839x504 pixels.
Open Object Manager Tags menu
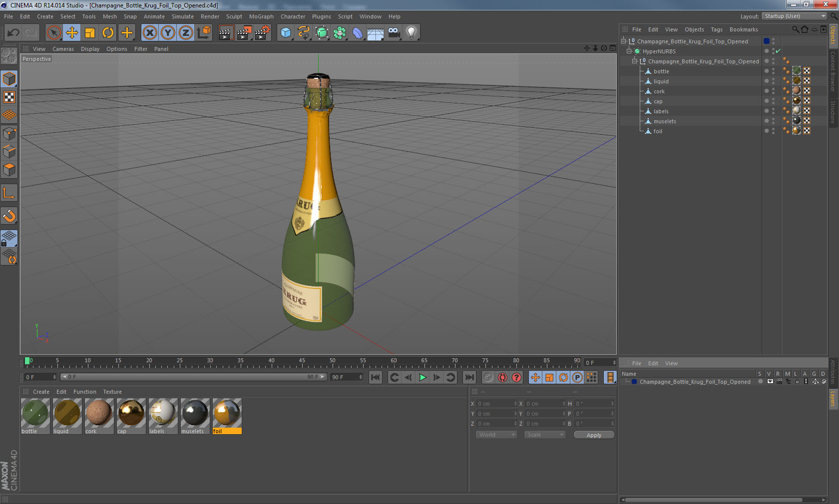(x=717, y=29)
